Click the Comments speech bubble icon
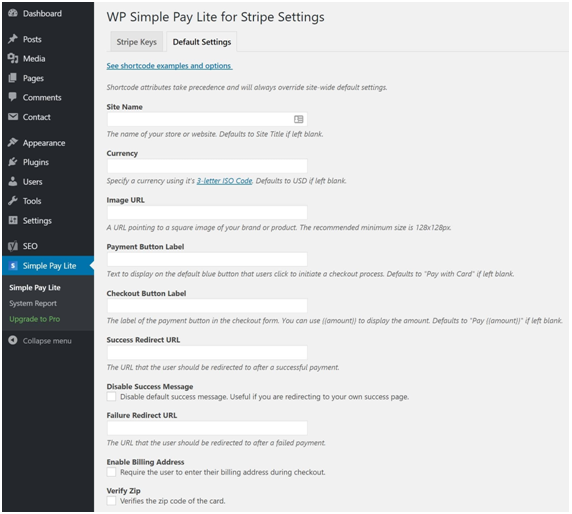Viewport: 572px width, 514px height. [13, 97]
